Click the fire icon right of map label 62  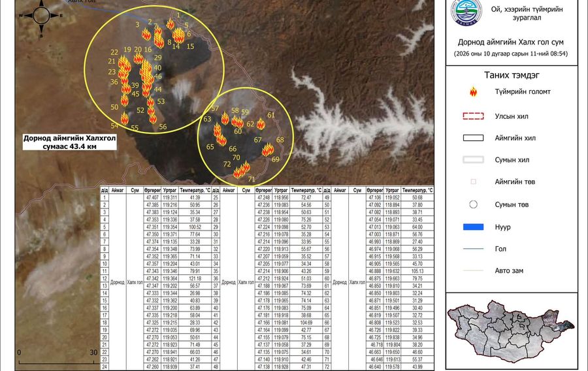261,123
